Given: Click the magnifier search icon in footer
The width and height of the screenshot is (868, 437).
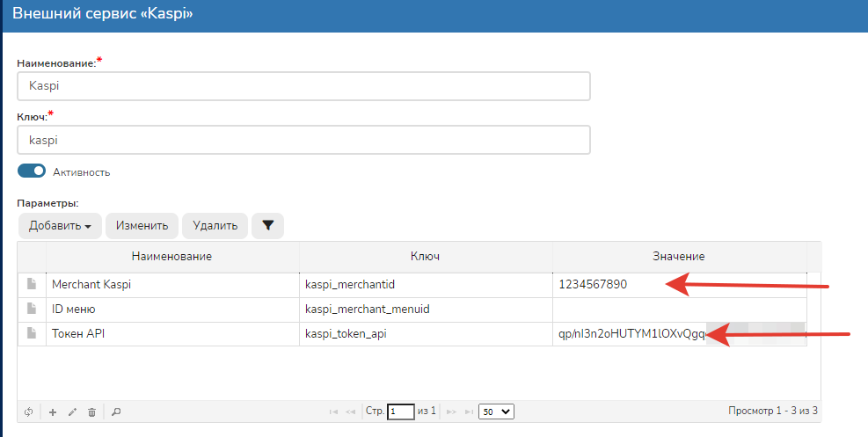Looking at the screenshot, I should (116, 412).
